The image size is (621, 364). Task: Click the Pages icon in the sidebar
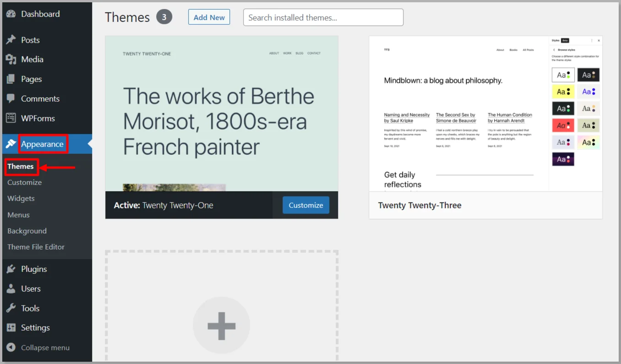(11, 79)
